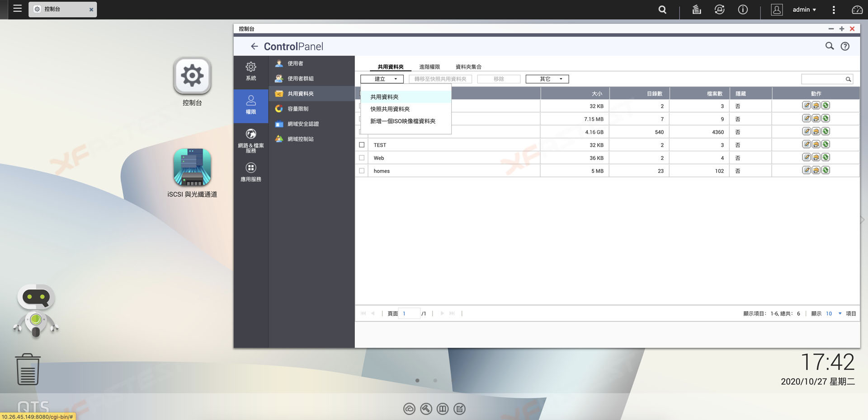868x420 pixels.
Task: Check the homes folder checkbox
Action: pos(362,171)
